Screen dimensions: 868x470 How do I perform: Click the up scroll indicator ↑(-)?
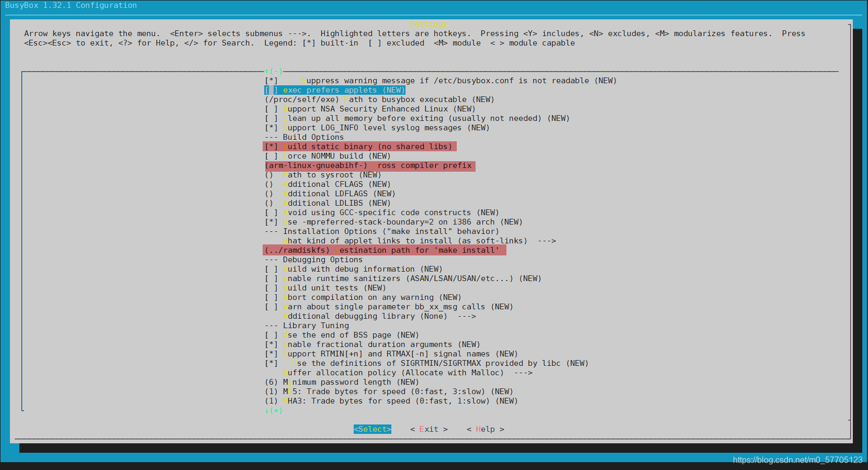click(274, 71)
